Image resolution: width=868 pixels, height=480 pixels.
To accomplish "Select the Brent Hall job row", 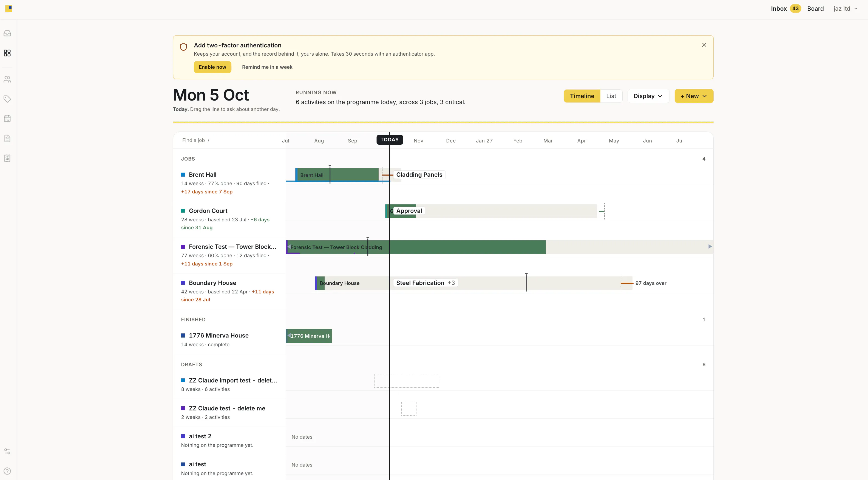I will point(229,183).
